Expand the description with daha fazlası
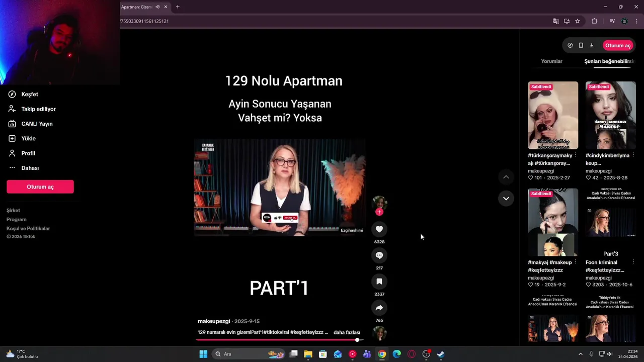644x362 pixels. click(x=347, y=332)
